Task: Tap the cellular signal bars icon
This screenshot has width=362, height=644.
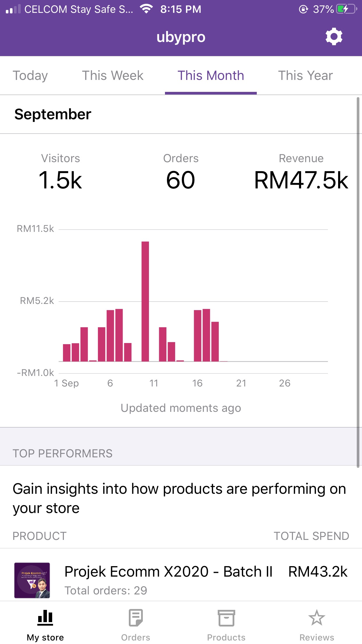Action: 13,9
